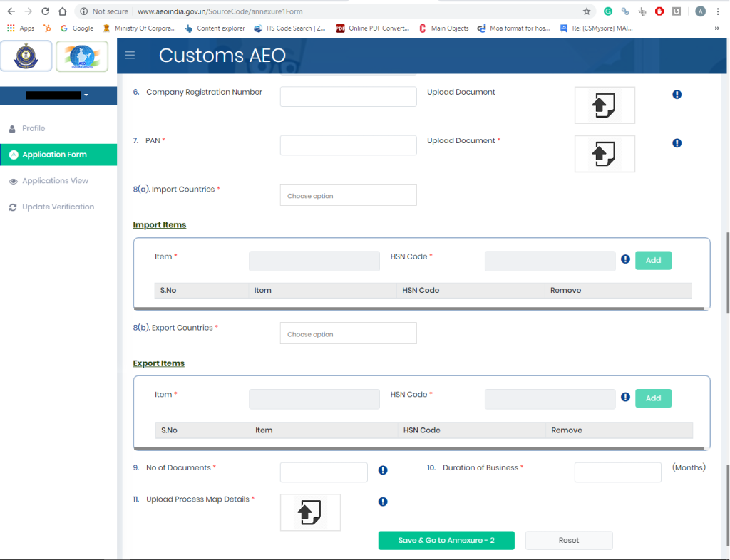Image resolution: width=730 pixels, height=560 pixels.
Task: Click the page vertical scrollbar thumb
Action: point(727,273)
